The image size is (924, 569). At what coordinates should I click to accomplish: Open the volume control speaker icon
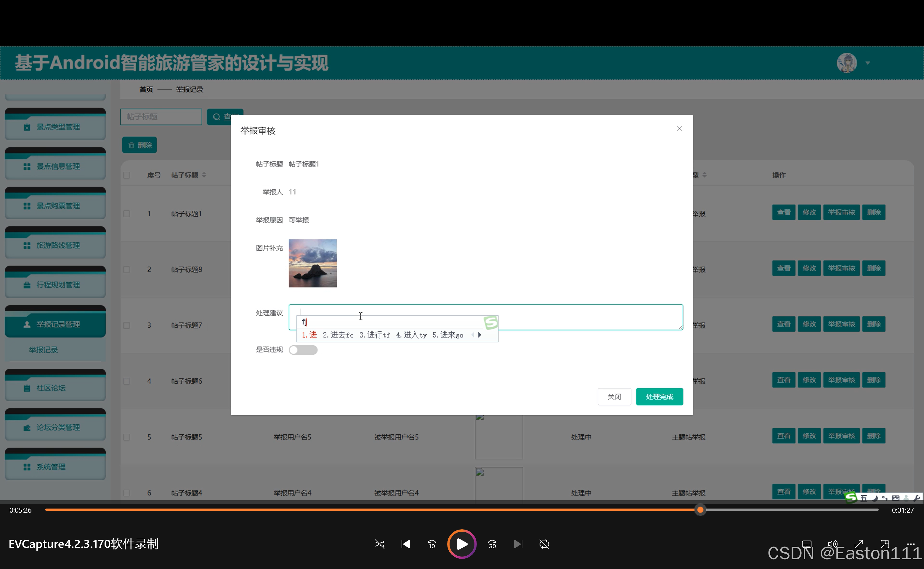(832, 544)
